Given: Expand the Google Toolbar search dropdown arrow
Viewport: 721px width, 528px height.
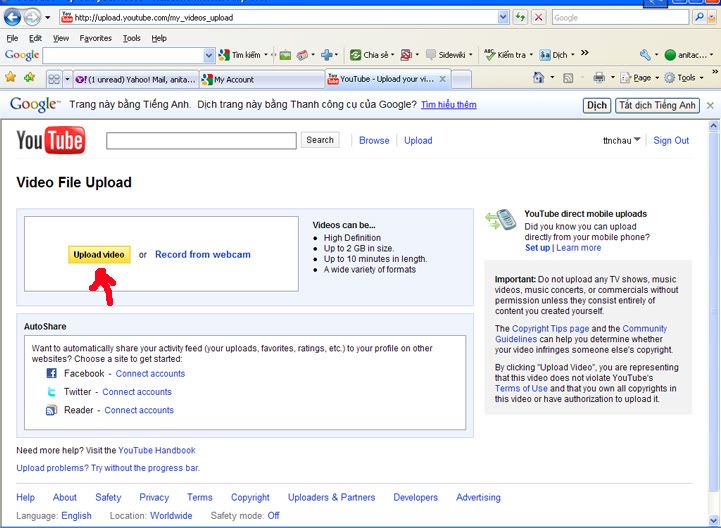Looking at the screenshot, I should click(x=209, y=56).
